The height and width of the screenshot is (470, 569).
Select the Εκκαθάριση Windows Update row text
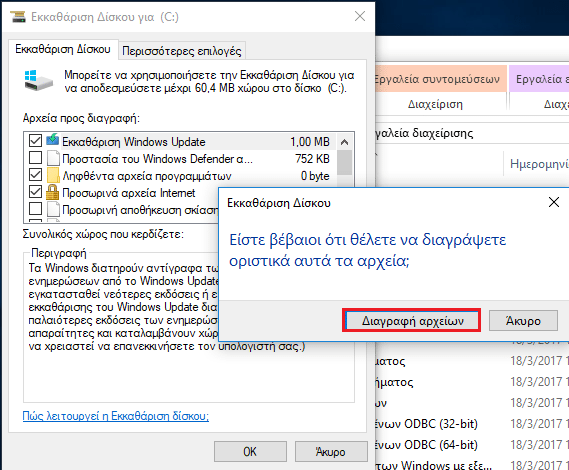(x=134, y=142)
